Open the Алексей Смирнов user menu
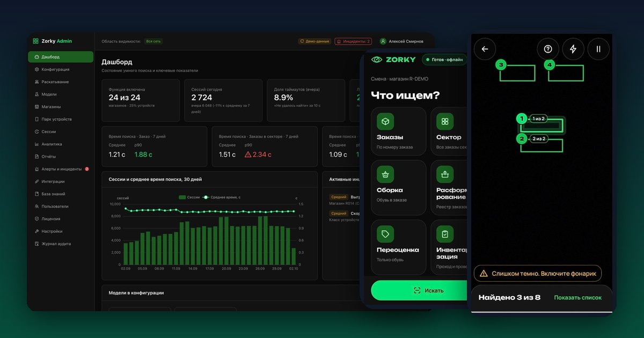 pos(401,41)
